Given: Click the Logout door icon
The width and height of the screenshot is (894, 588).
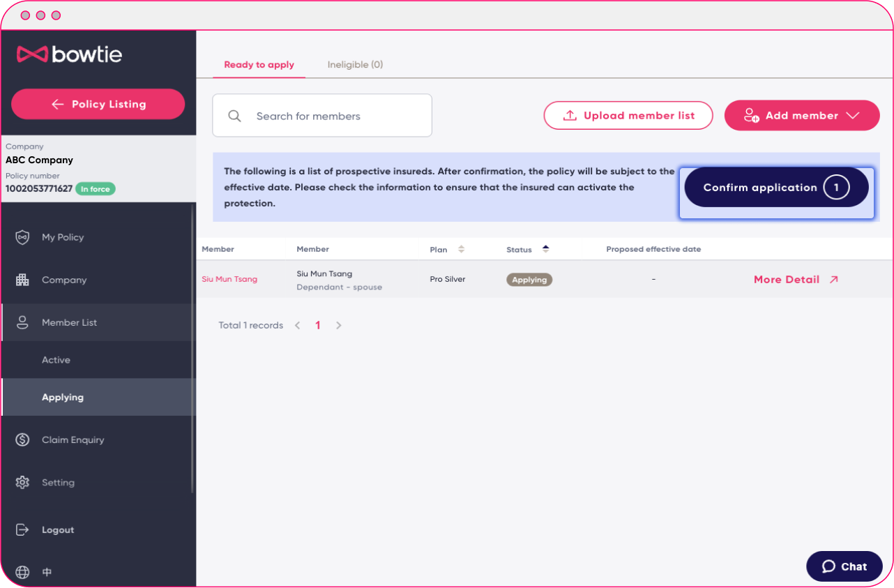Looking at the screenshot, I should click(22, 529).
